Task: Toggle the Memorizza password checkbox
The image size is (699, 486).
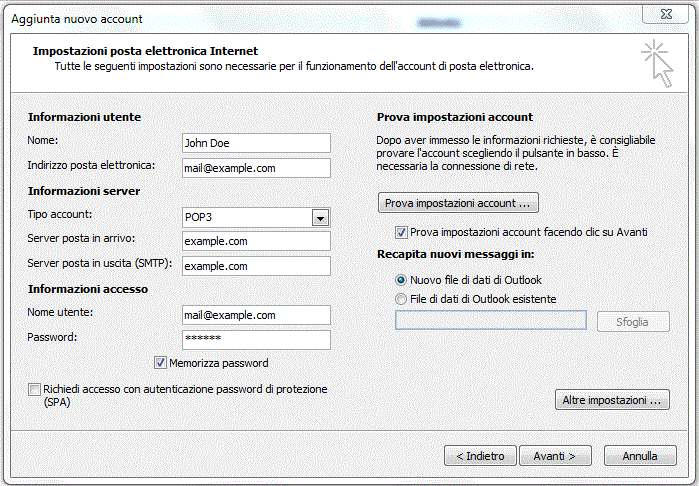Action: (x=160, y=363)
